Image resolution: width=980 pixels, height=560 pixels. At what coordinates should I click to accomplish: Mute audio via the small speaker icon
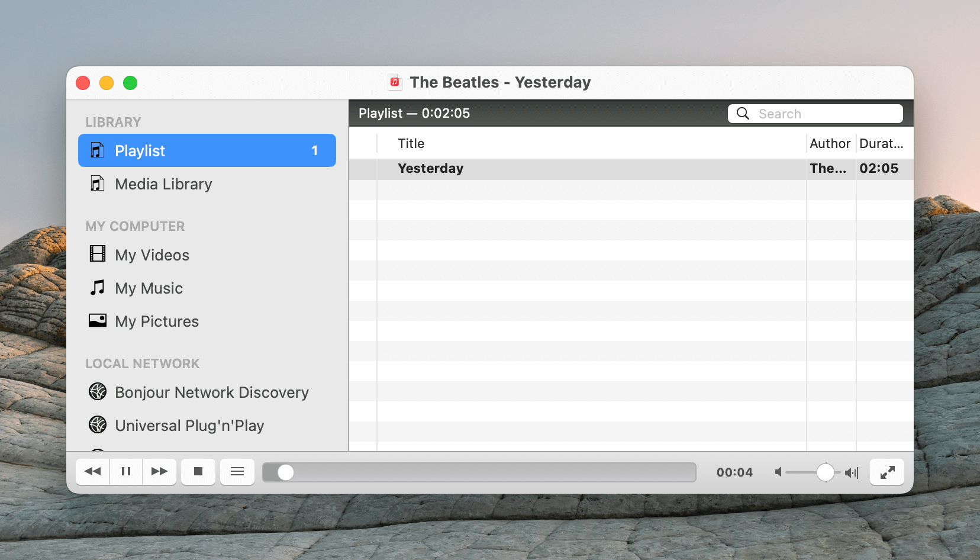click(778, 472)
